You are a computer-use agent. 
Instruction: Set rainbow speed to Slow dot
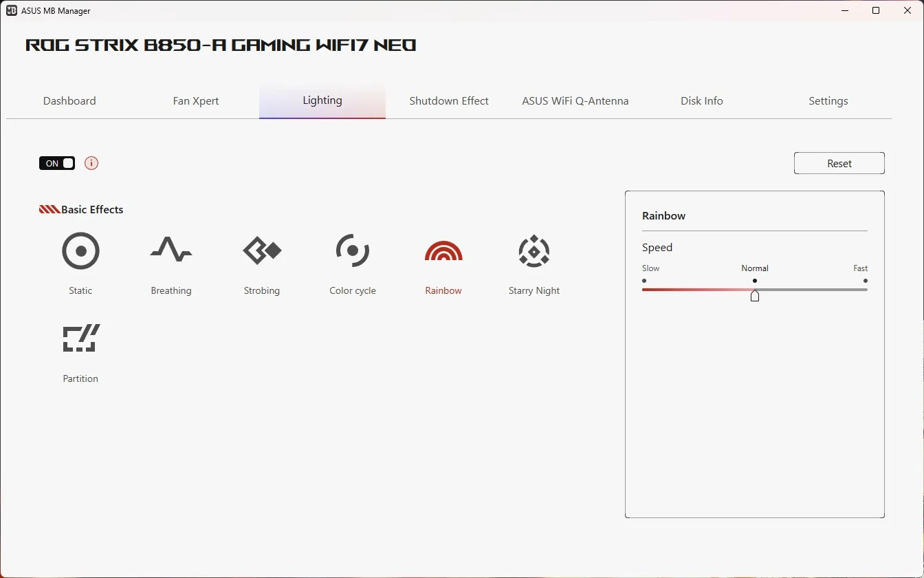(x=644, y=281)
